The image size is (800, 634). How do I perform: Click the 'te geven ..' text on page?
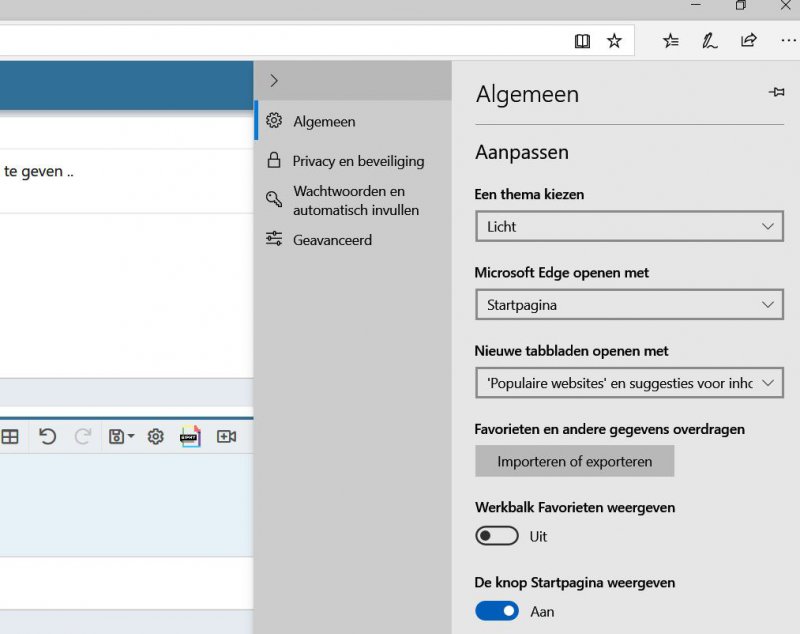(39, 171)
